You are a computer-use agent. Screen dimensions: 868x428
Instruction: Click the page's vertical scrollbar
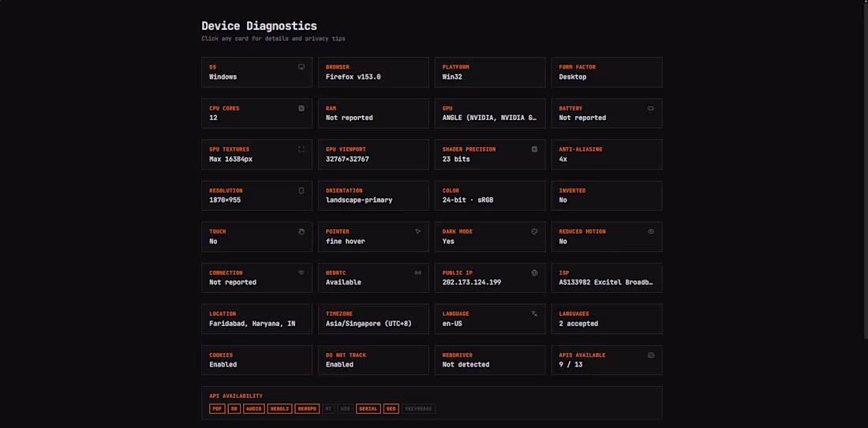865,169
